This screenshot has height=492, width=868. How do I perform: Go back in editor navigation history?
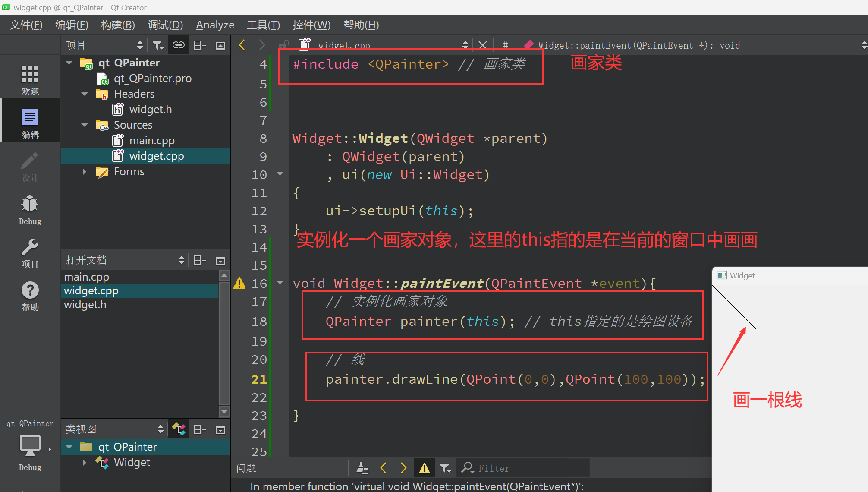pyautogui.click(x=242, y=45)
